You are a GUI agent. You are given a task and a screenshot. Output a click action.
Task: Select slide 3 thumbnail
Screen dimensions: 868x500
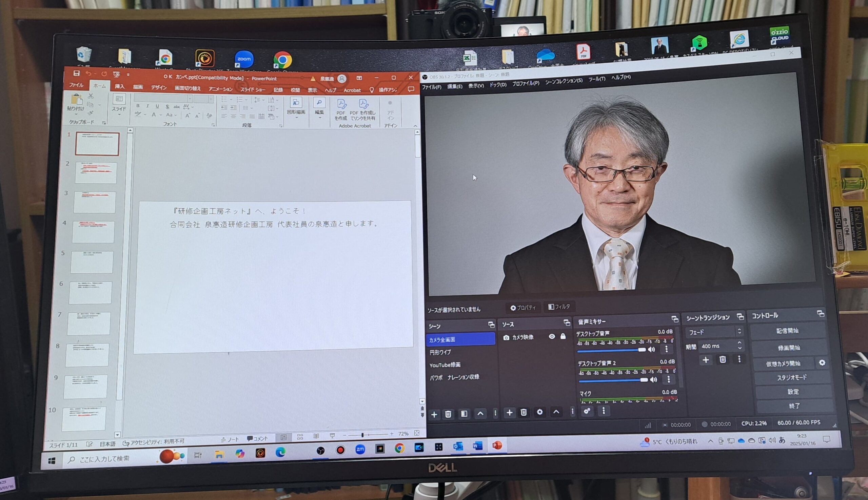pyautogui.click(x=95, y=203)
